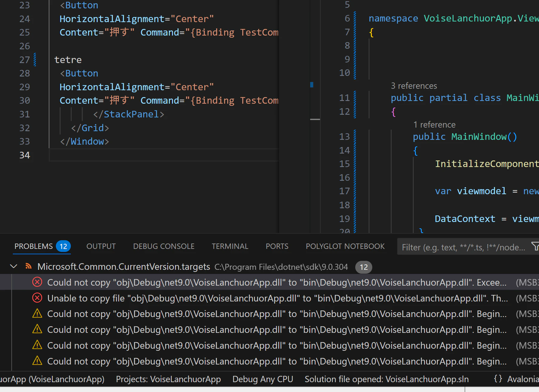
Task: Click the "tetre" text on line 27
Action: tap(68, 60)
